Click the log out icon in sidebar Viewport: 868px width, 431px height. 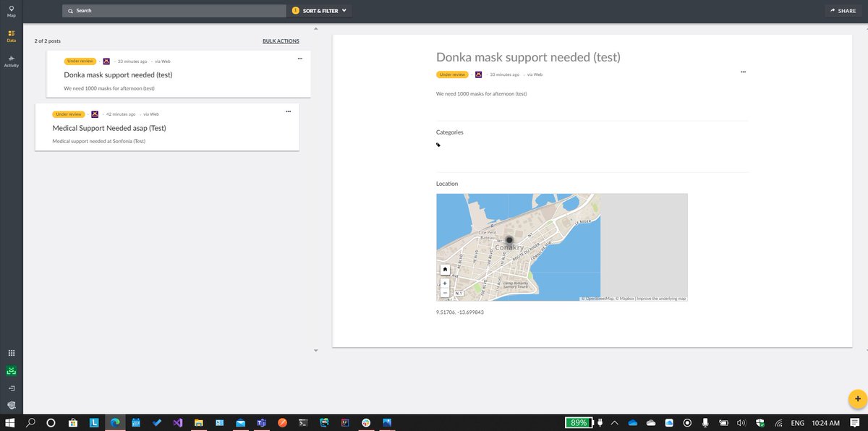coord(11,388)
